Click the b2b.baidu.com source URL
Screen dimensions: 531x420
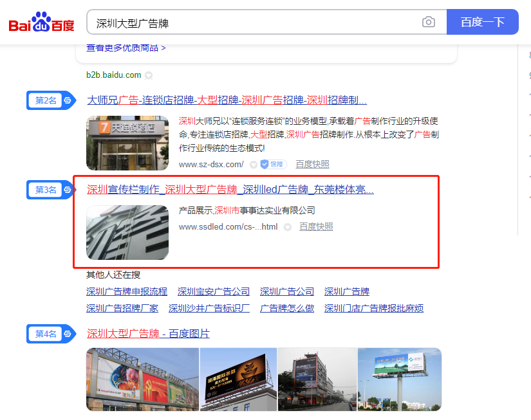[x=114, y=75]
